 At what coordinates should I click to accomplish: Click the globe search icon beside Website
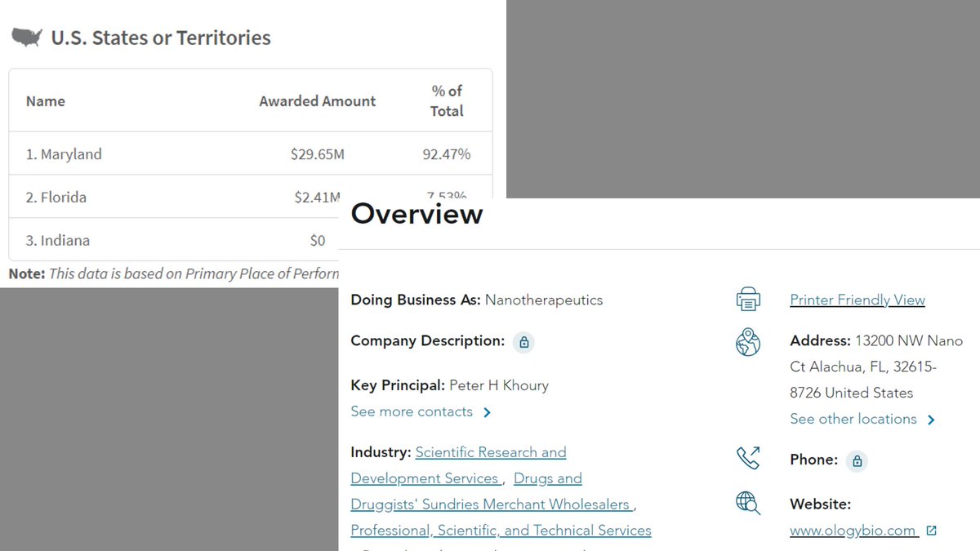coord(747,504)
